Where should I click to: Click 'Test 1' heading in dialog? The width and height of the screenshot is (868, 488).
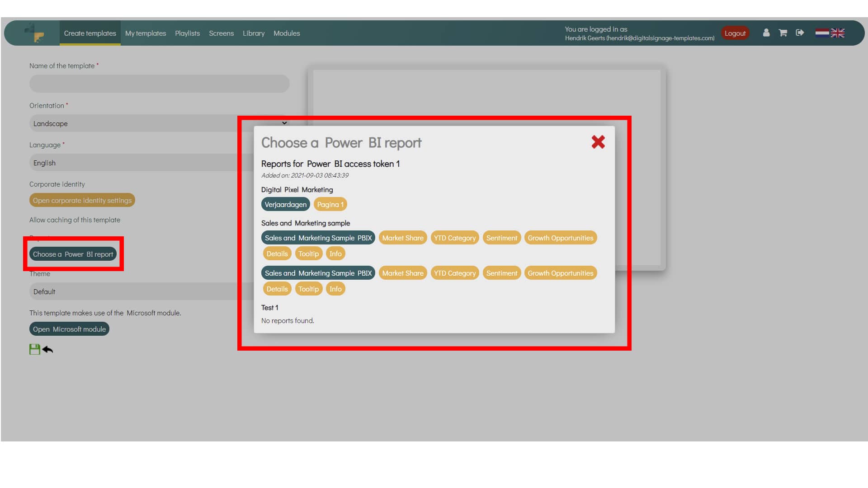(x=270, y=308)
